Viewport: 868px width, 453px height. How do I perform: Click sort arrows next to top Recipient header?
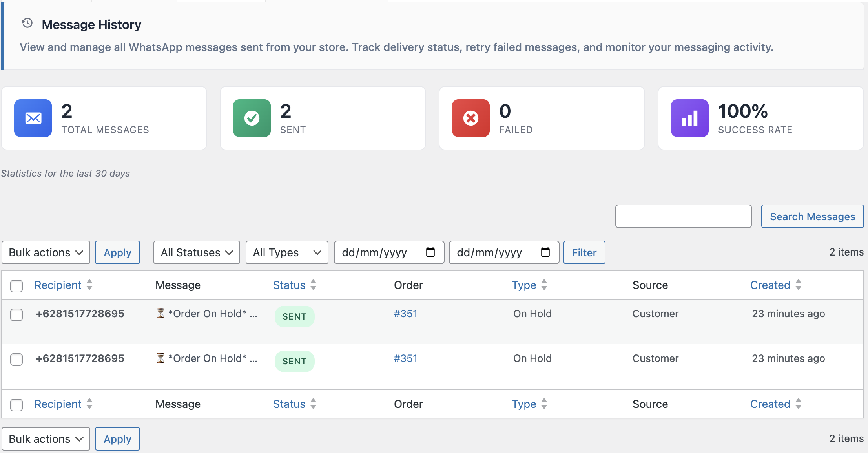click(89, 285)
